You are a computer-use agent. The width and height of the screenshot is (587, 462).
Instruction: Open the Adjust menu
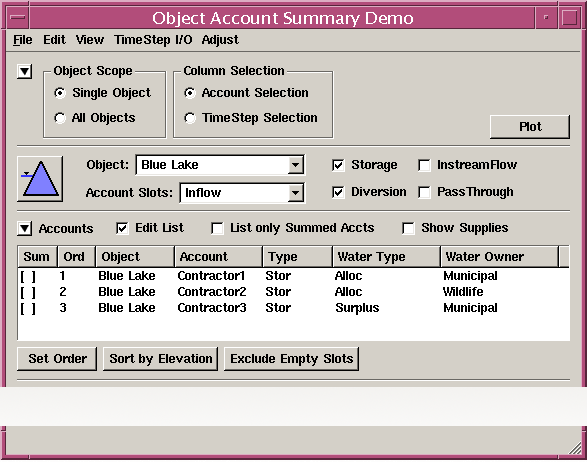[220, 40]
